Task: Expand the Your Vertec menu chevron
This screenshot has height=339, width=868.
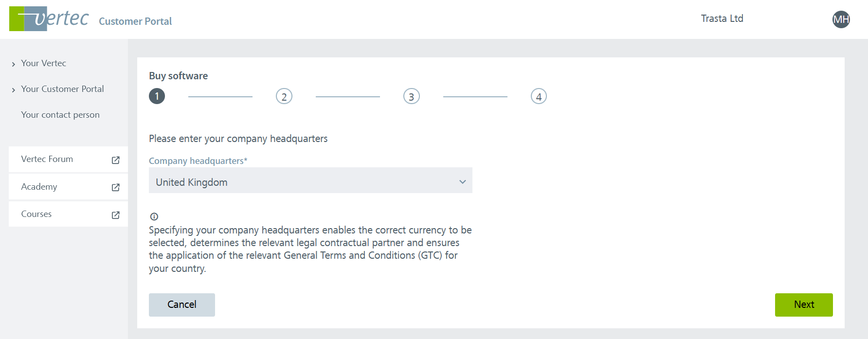Action: [14, 64]
